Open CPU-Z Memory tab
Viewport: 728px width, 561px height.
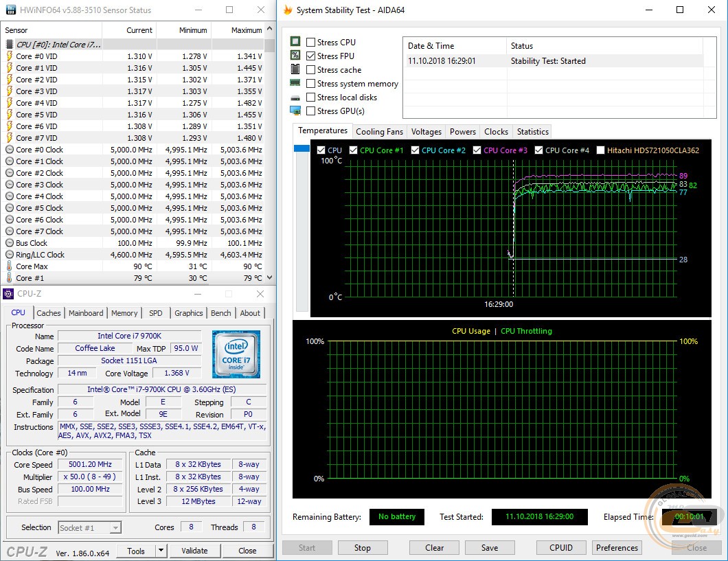click(x=124, y=313)
